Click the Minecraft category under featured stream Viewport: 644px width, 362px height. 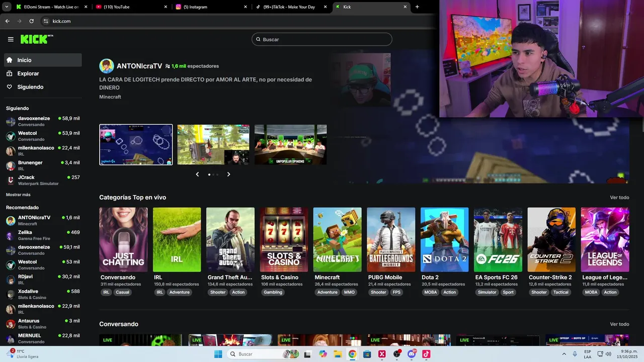pyautogui.click(x=110, y=97)
